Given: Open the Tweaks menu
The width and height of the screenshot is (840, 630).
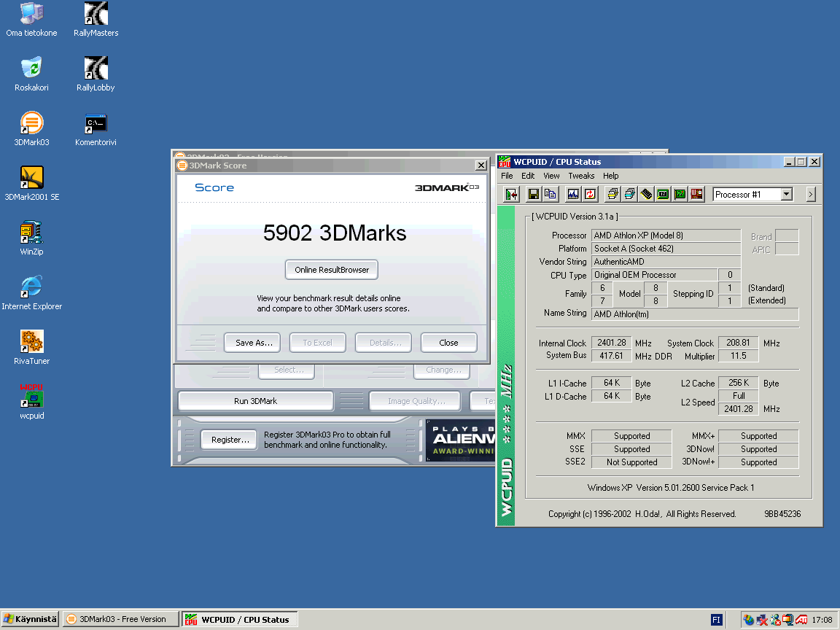Looking at the screenshot, I should [581, 176].
